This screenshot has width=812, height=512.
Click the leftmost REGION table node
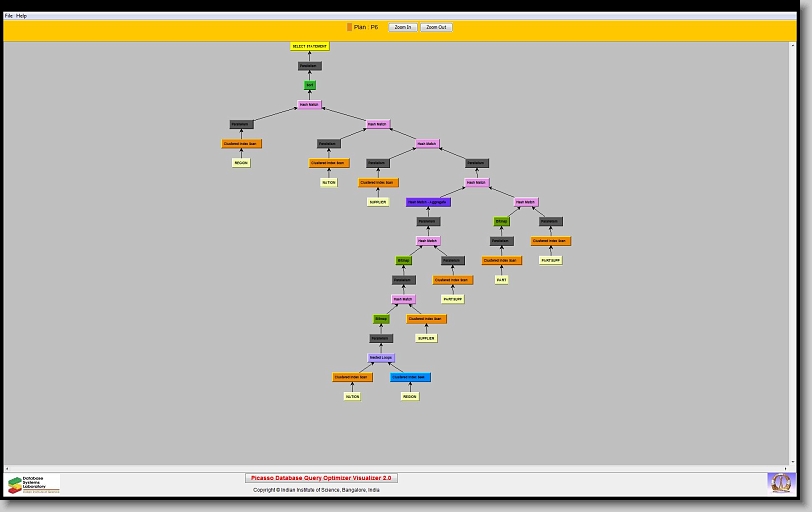tap(241, 163)
